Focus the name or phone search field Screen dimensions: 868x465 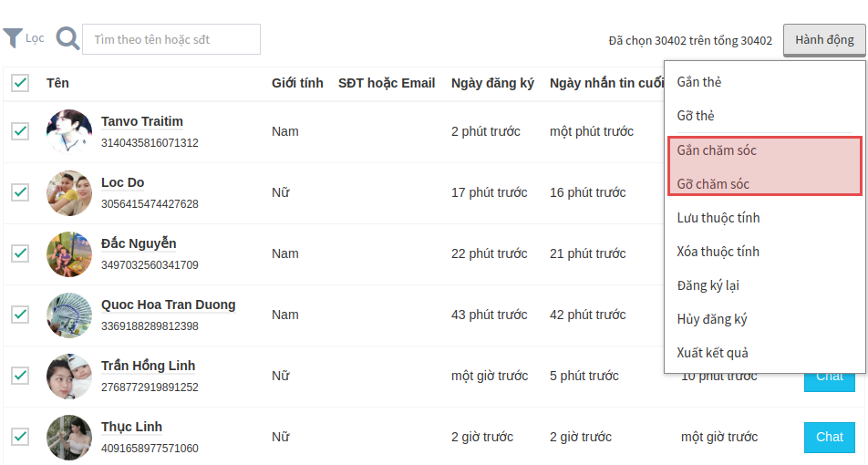tap(171, 39)
